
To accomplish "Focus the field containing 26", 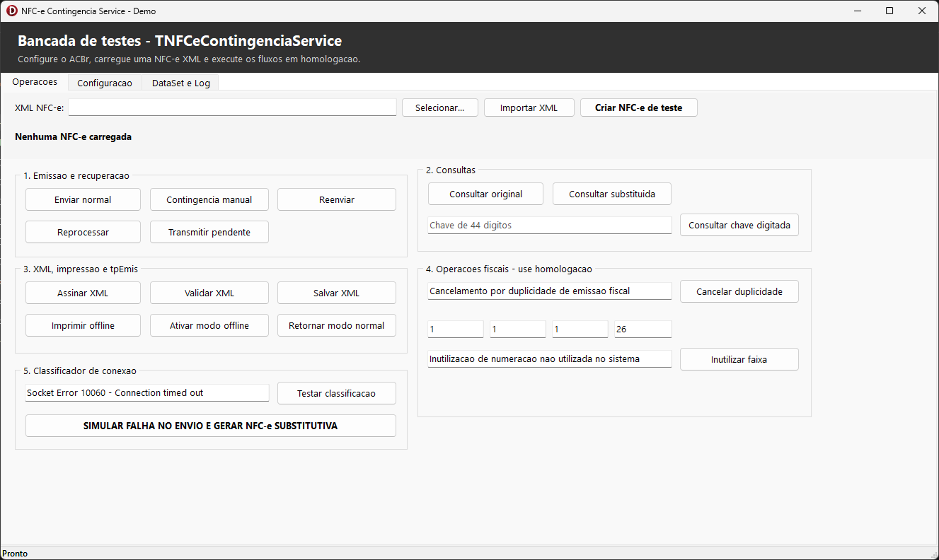I will 643,329.
